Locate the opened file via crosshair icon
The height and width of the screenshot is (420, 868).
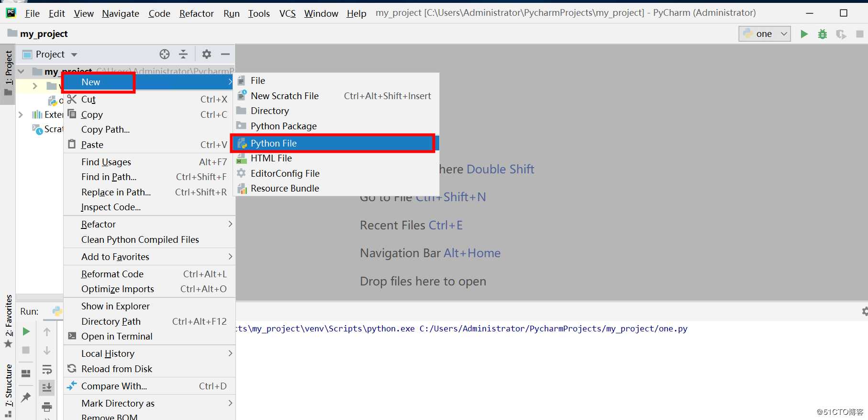[165, 54]
